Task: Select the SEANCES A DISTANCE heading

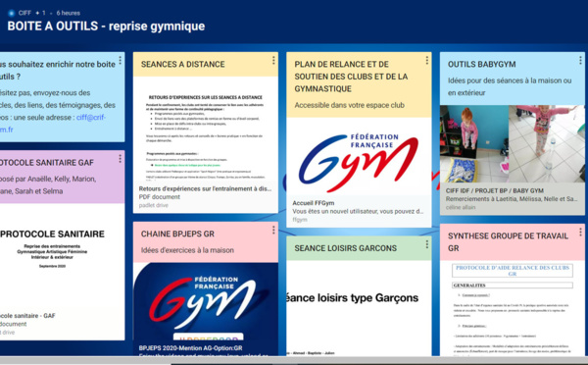Action: pos(182,64)
